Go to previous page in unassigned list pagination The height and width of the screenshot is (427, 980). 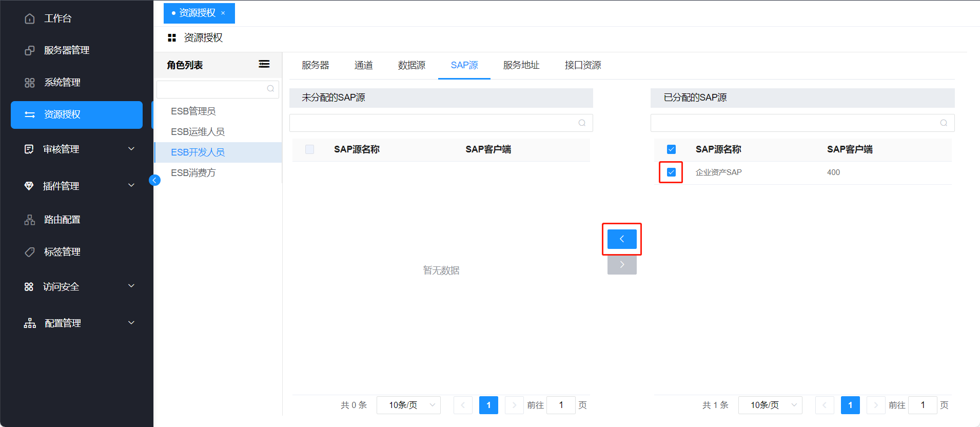463,405
